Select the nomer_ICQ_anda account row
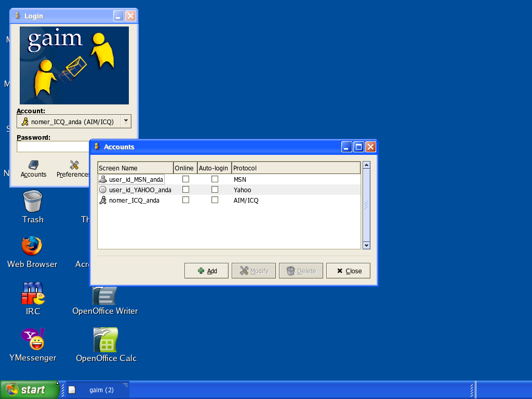The image size is (532, 399). 229,200
